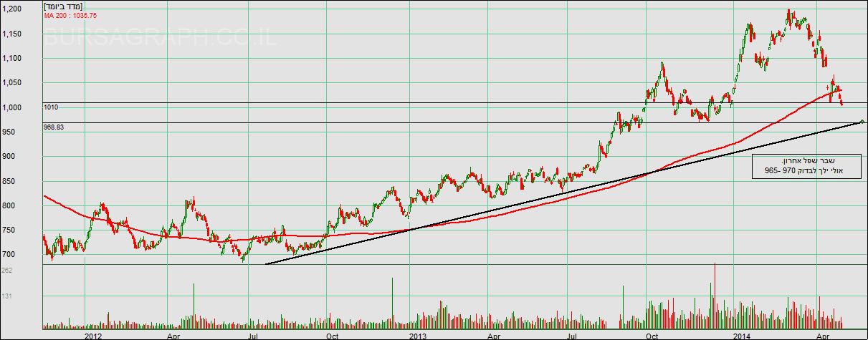Image resolution: width=868 pixels, height=340 pixels.
Task: Click the 750 price axis label
Action: (8, 230)
